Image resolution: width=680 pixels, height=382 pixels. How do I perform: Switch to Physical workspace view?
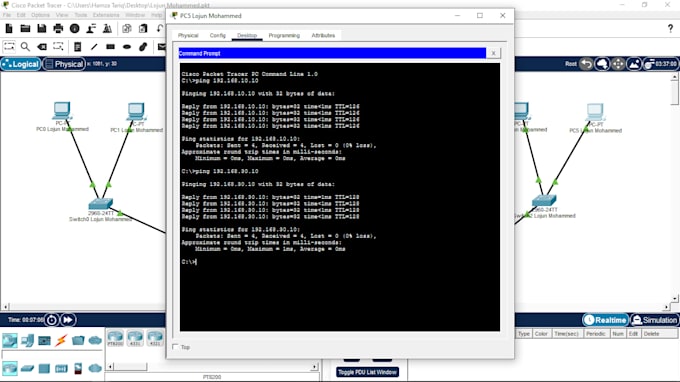[64, 64]
